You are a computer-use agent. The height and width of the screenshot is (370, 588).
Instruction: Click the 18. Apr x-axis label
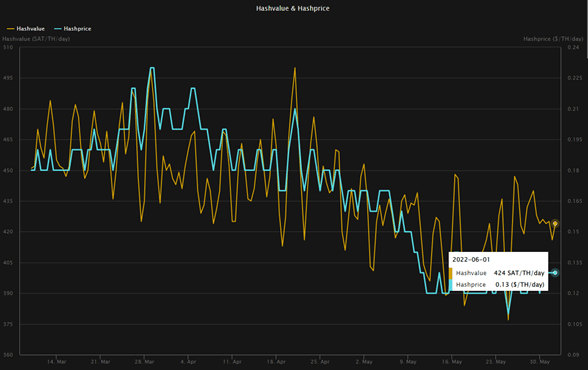(x=276, y=362)
